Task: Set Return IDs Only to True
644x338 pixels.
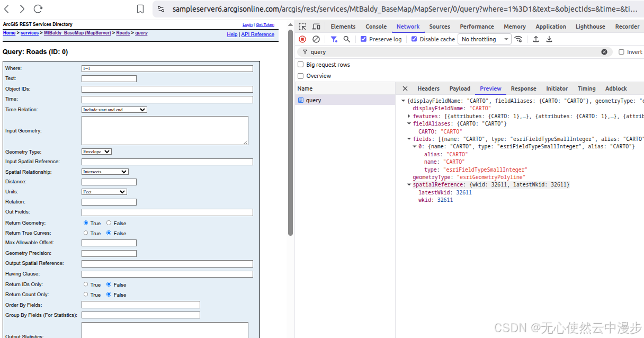Action: (x=86, y=284)
